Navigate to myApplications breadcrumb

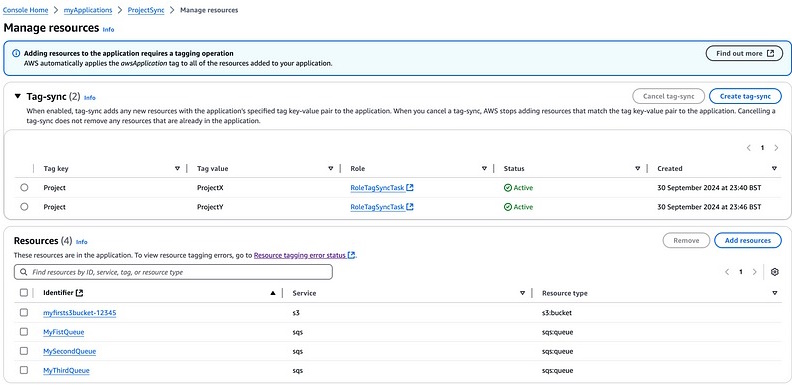pyautogui.click(x=88, y=10)
